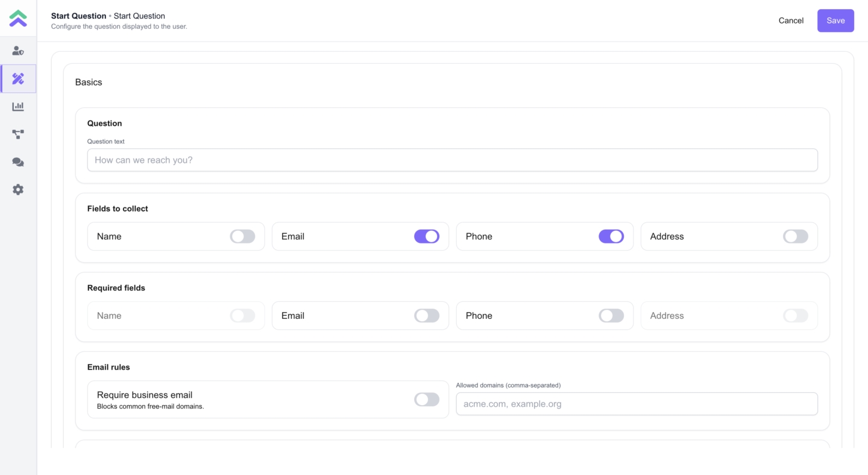868x475 pixels.
Task: Open the gear settings icon
Action: pos(18,190)
